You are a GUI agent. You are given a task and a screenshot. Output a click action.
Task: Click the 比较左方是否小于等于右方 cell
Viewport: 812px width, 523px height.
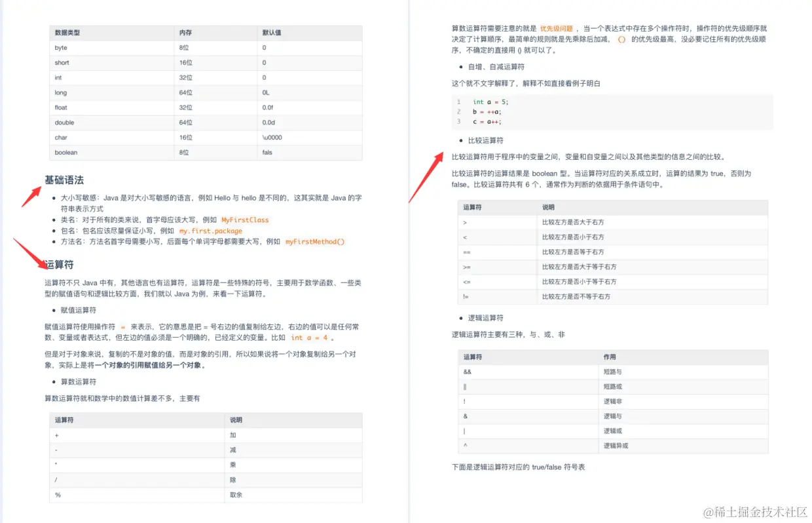[x=652, y=282]
